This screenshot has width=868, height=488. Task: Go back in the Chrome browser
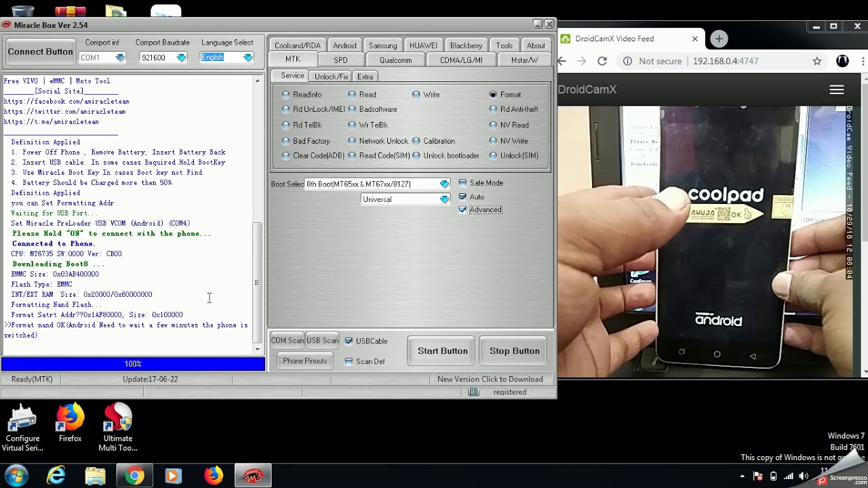point(562,61)
